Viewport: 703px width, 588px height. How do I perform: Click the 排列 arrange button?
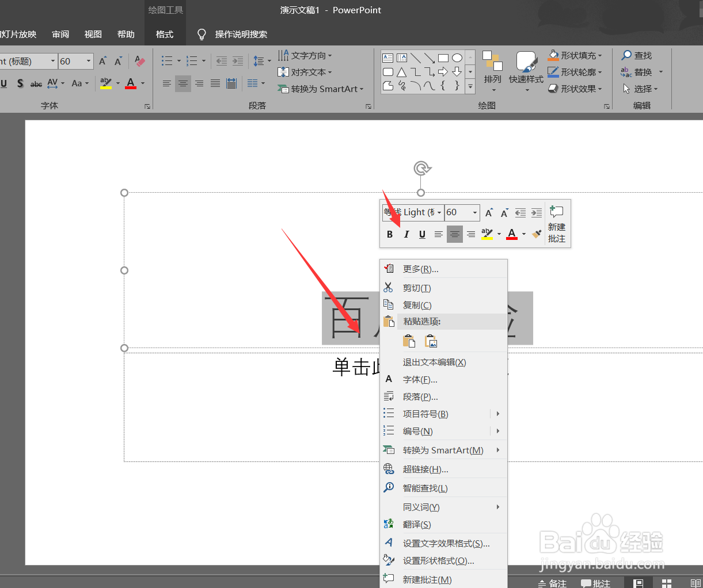tap(493, 71)
